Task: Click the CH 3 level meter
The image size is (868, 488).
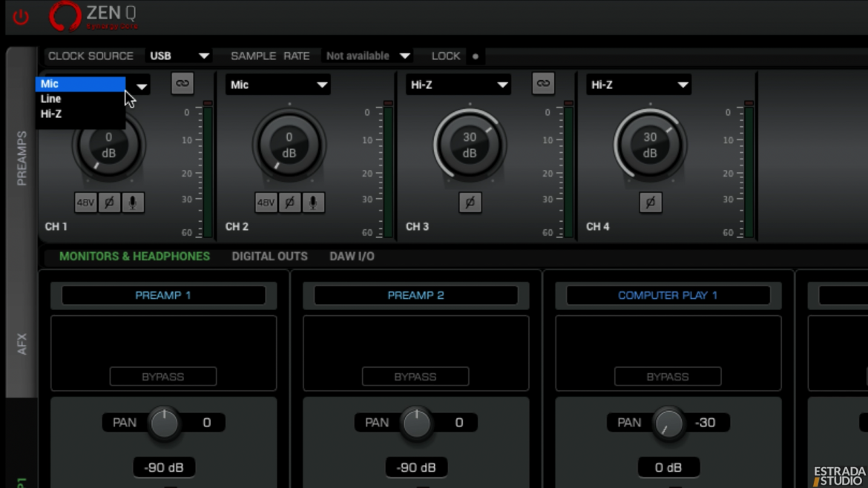Action: tap(568, 172)
